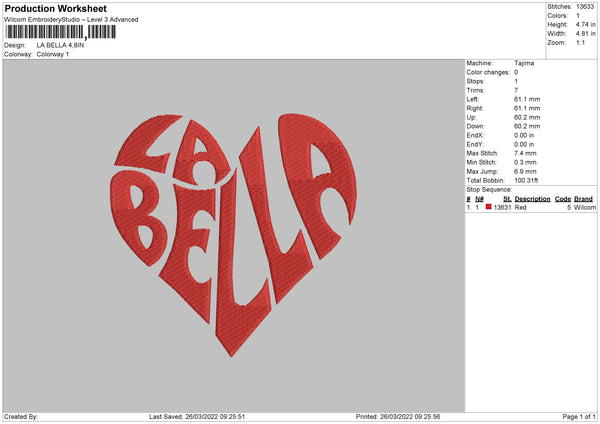600x424 pixels.
Task: Click the 'Brand' column header
Action: click(x=584, y=199)
